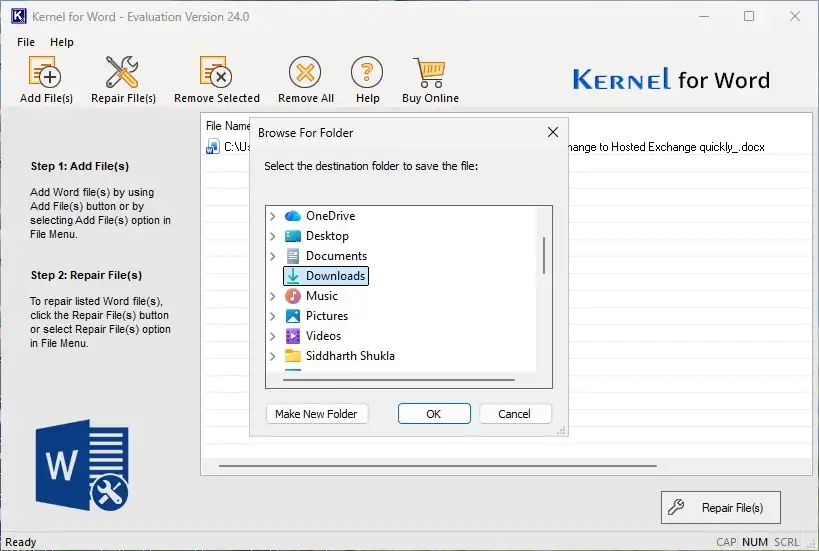Select the Music folder label
This screenshot has height=551, width=819.
tap(322, 296)
